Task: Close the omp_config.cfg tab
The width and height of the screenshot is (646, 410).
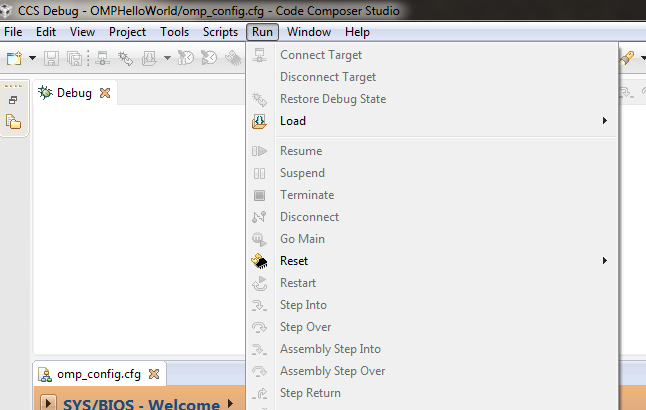Action: pos(154,374)
